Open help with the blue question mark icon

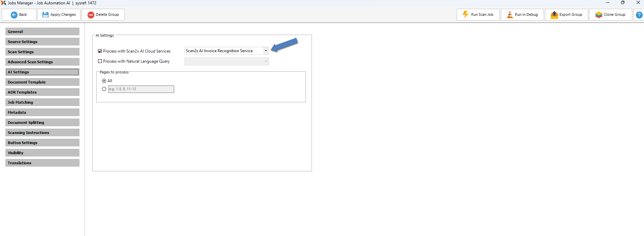tap(639, 15)
